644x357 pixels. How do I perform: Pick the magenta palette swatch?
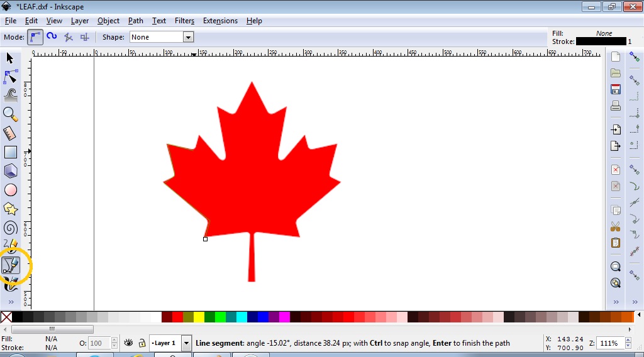284,317
